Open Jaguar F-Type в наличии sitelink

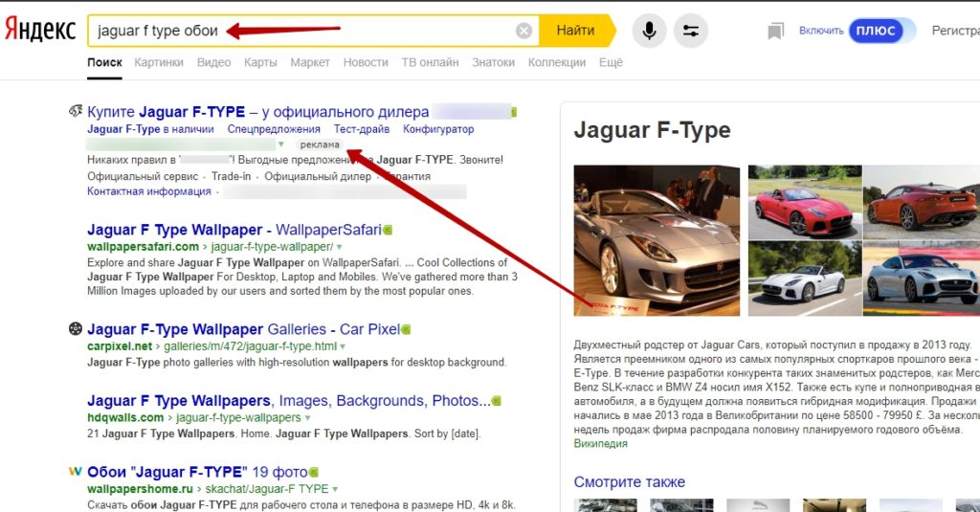click(x=150, y=129)
